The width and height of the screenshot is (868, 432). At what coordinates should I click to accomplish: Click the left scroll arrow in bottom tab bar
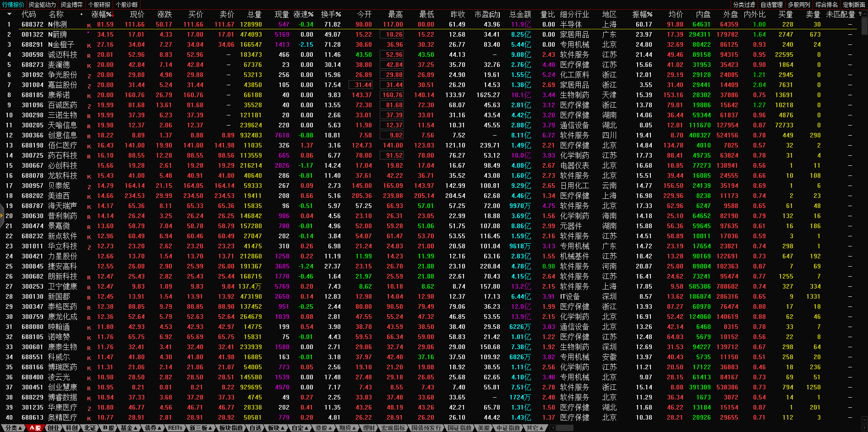click(552, 428)
